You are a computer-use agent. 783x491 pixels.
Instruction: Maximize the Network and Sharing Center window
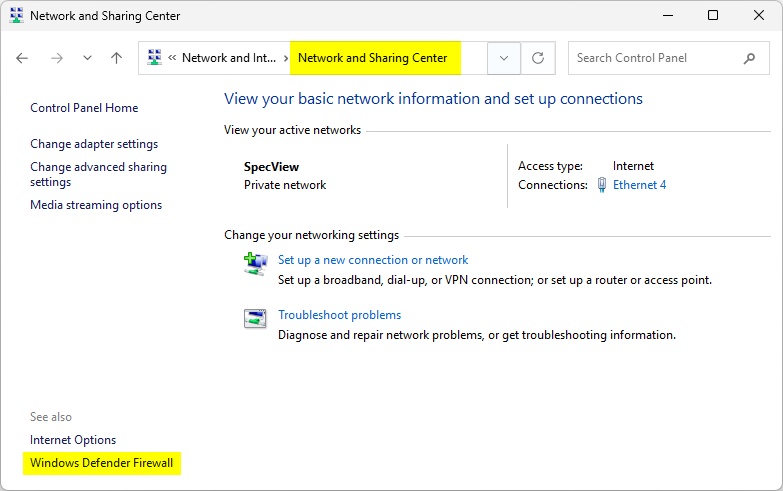point(713,15)
